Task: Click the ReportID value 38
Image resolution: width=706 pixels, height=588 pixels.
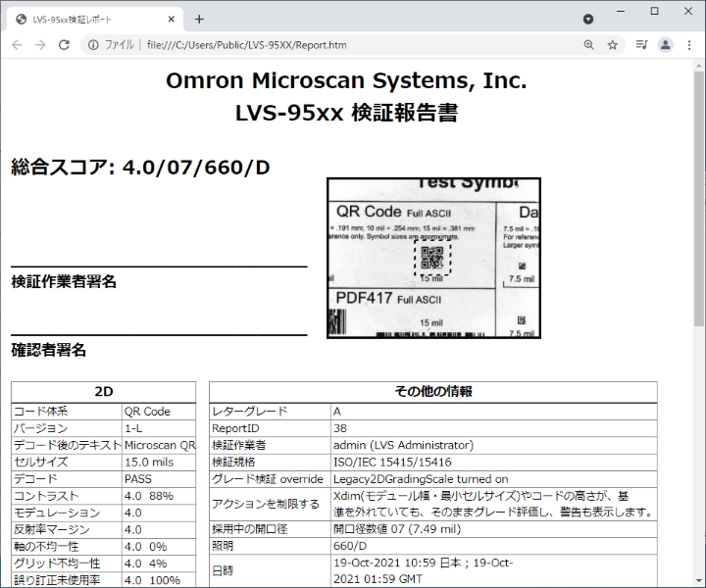Action: pos(494,428)
